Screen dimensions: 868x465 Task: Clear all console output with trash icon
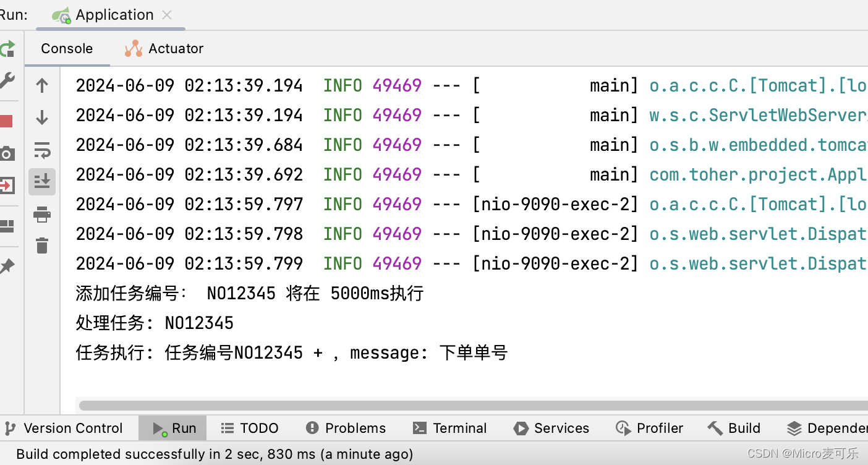point(42,245)
